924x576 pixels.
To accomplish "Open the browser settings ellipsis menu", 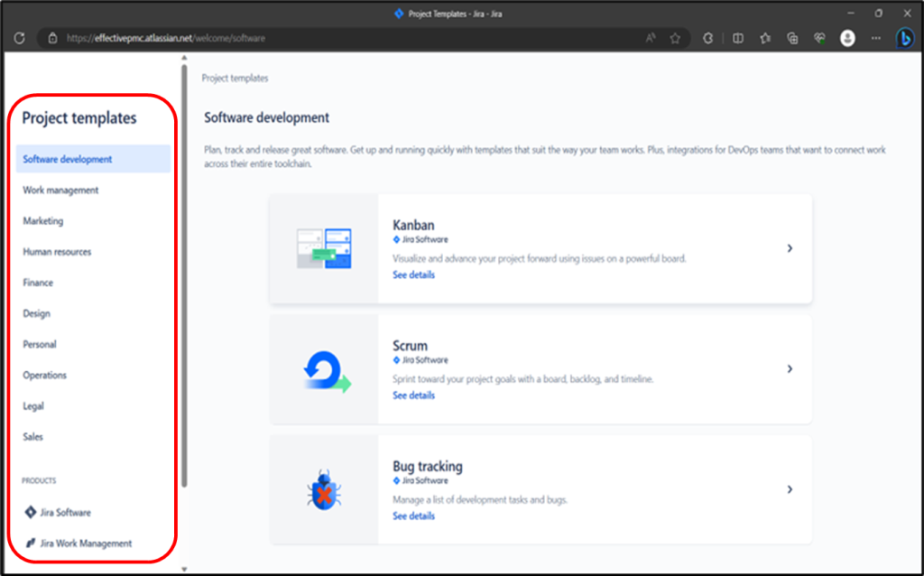I will pyautogui.click(x=876, y=38).
